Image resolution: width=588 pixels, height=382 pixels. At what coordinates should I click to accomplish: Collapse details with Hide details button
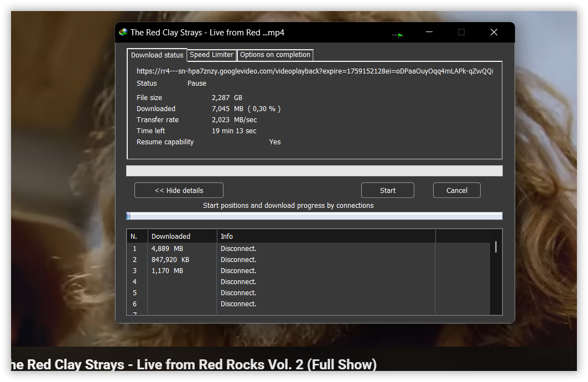179,190
